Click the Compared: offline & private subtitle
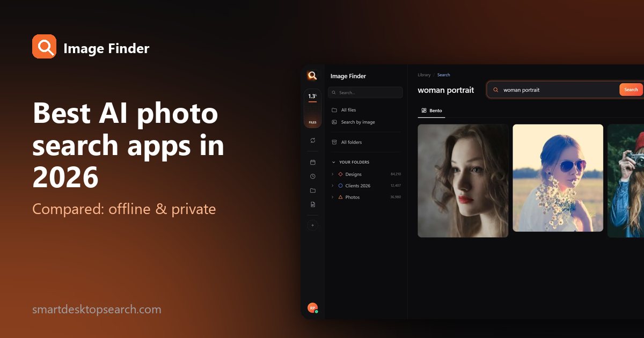 tap(124, 209)
